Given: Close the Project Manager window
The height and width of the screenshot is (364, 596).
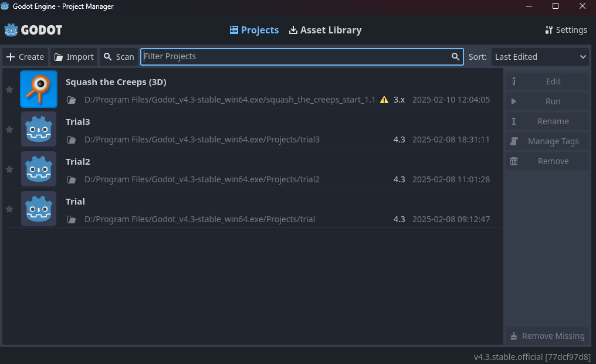Looking at the screenshot, I should pyautogui.click(x=583, y=6).
